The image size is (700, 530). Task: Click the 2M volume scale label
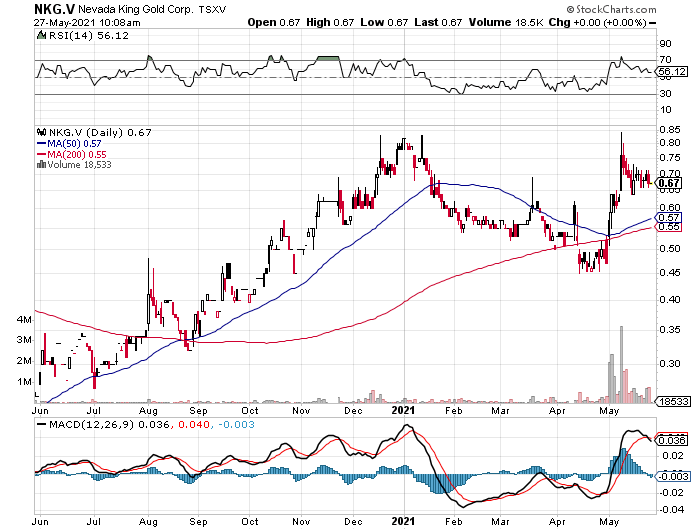point(24,361)
